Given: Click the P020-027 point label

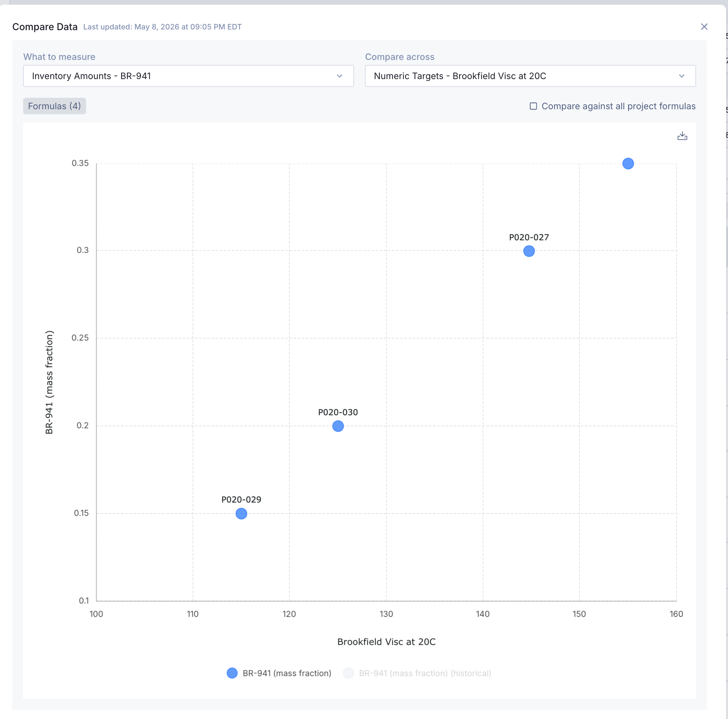Looking at the screenshot, I should click(529, 238).
